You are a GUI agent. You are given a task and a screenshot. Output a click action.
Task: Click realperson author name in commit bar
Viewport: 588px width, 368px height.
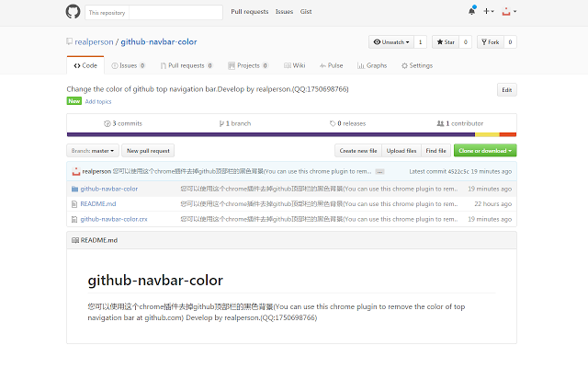pos(96,172)
